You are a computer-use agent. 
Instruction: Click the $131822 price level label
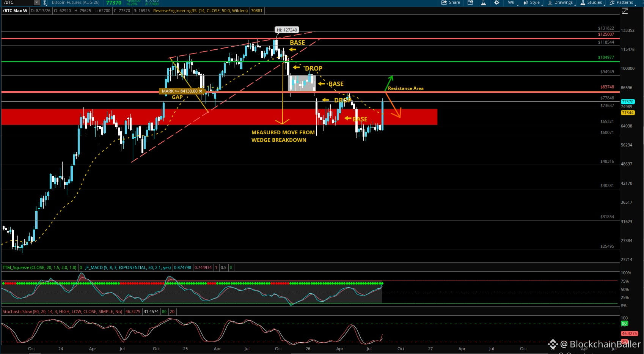coord(606,28)
